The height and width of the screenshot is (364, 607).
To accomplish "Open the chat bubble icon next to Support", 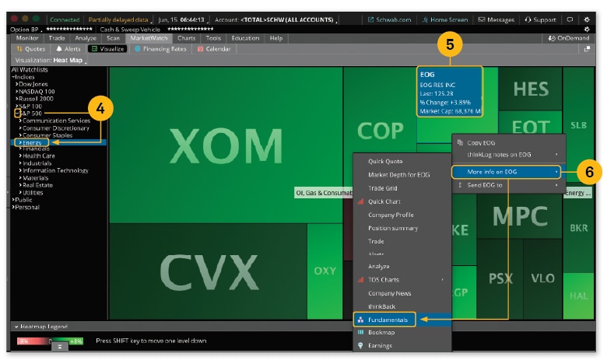I will click(570, 19).
